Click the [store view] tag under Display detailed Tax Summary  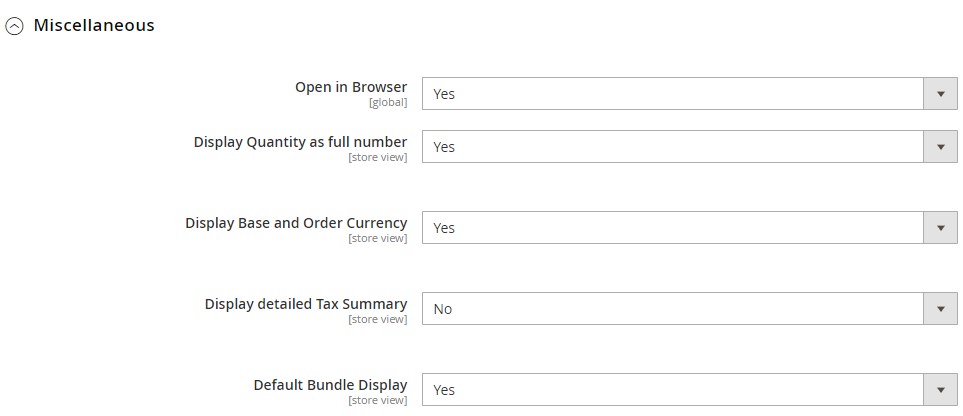click(378, 320)
